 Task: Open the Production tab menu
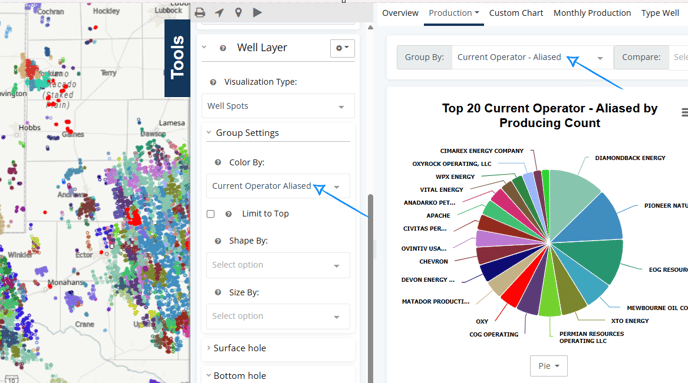click(454, 13)
